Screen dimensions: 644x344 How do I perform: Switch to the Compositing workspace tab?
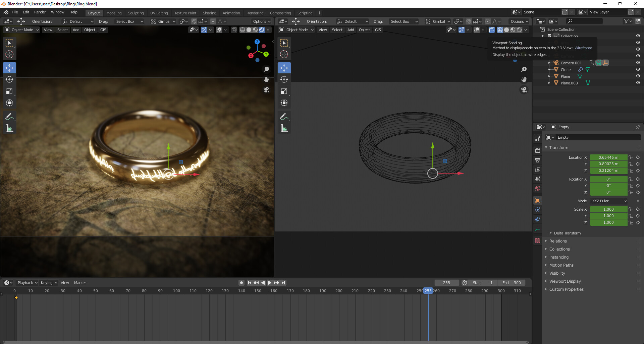coord(280,13)
